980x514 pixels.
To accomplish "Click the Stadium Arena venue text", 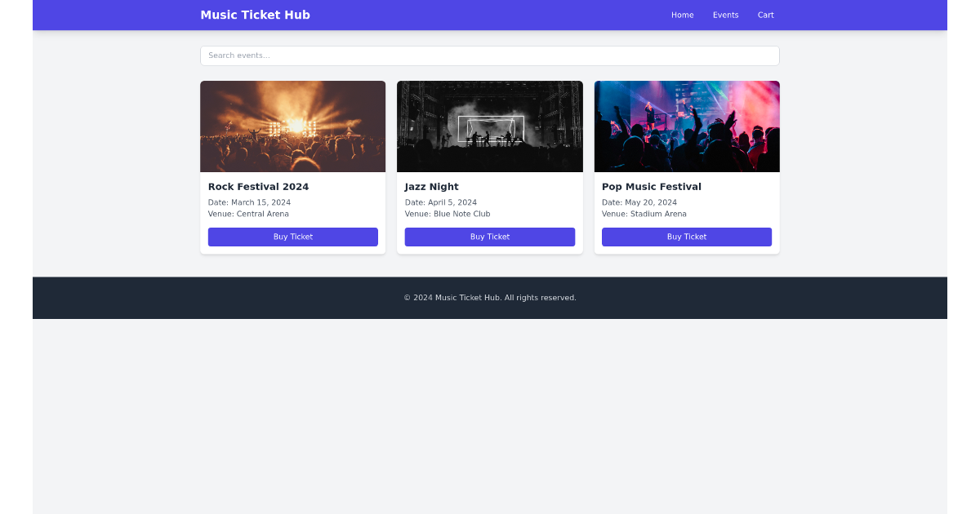I will 644,214.
